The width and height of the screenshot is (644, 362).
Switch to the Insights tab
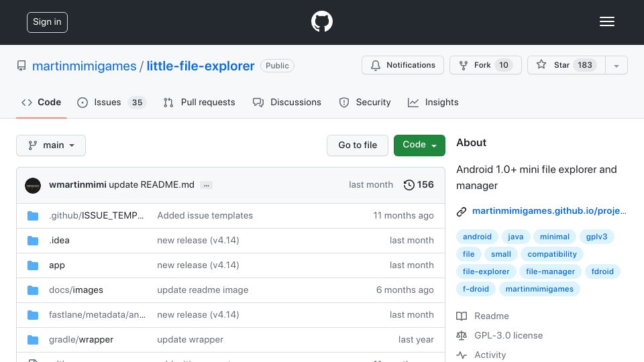(x=433, y=103)
